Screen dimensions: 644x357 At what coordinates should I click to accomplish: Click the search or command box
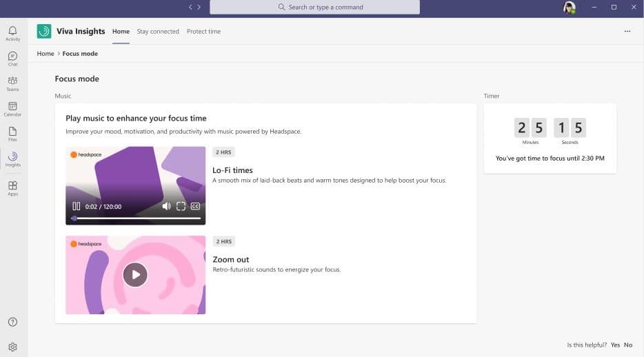(x=314, y=7)
